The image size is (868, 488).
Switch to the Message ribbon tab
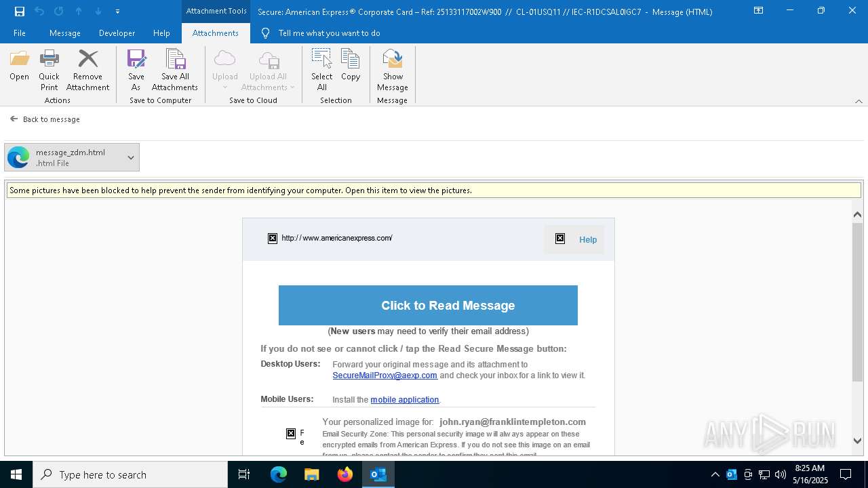pyautogui.click(x=65, y=33)
